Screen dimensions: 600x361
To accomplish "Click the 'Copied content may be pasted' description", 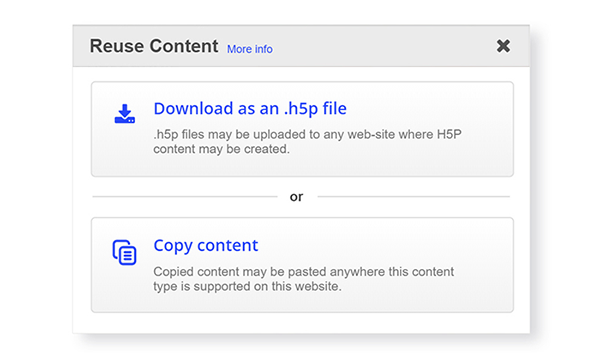I will point(303,279).
